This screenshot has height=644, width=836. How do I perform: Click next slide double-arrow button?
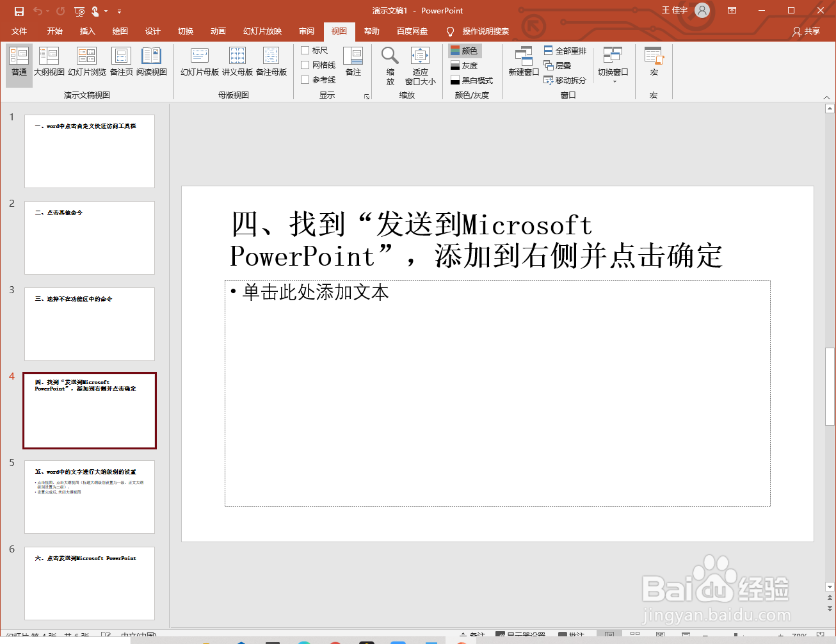(830, 608)
